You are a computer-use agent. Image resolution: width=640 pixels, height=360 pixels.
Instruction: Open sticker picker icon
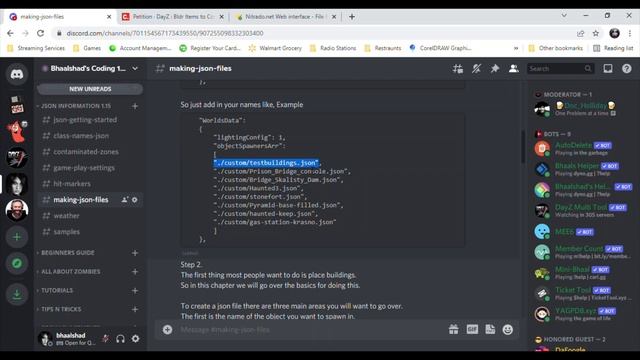point(490,329)
